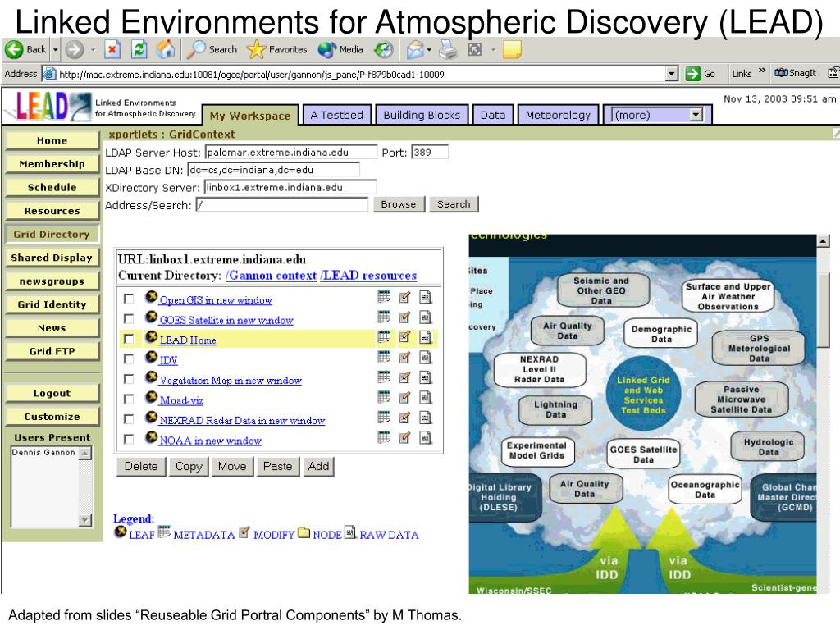840x630 pixels.
Task: Switch to the Meteorology tab
Action: 558,115
